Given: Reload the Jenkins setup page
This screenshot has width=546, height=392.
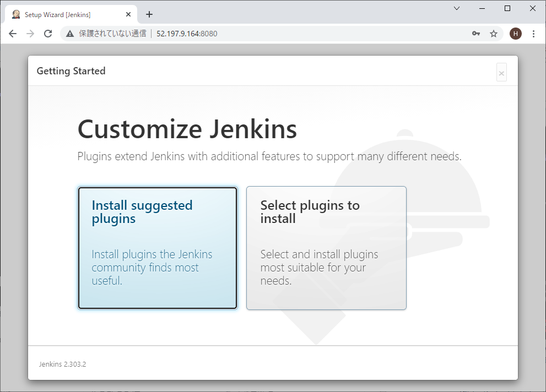Looking at the screenshot, I should 48,34.
